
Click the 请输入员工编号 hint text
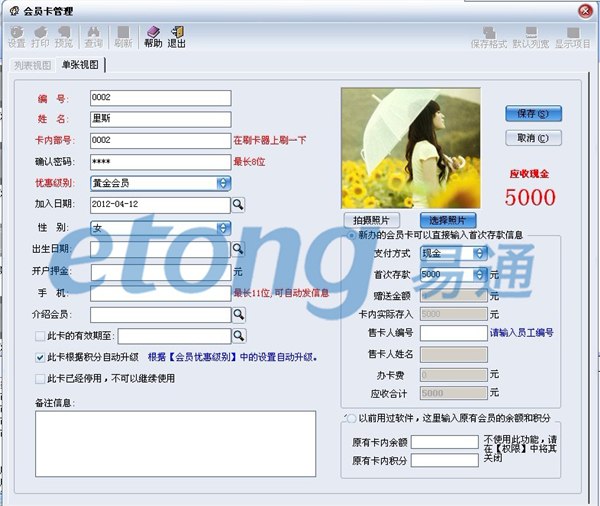point(522,333)
